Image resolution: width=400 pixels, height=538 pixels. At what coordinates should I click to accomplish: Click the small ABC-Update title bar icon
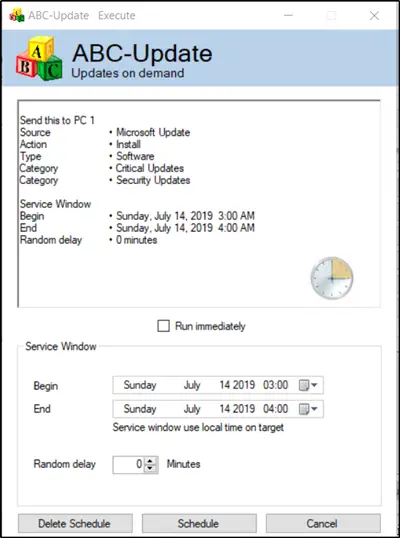16,15
